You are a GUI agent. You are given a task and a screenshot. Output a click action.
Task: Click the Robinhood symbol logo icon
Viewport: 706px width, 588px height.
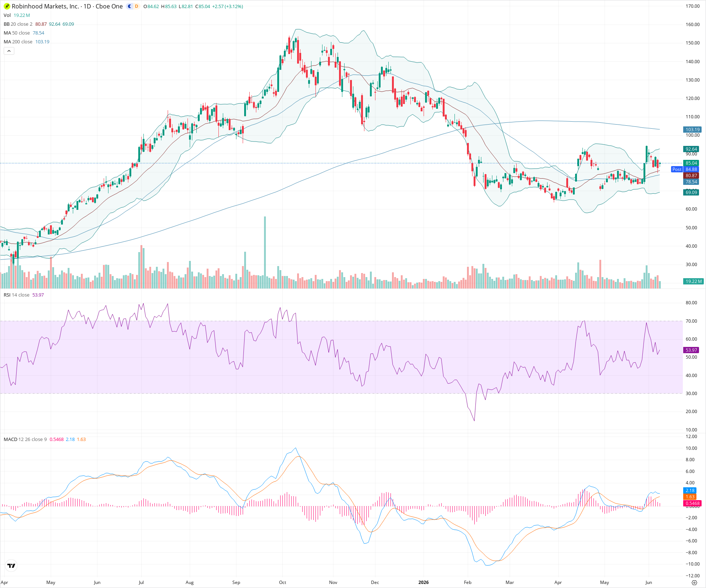point(7,6)
